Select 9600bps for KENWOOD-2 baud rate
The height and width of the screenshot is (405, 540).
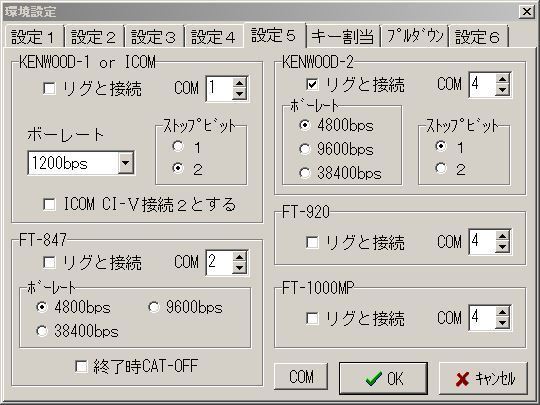305,149
